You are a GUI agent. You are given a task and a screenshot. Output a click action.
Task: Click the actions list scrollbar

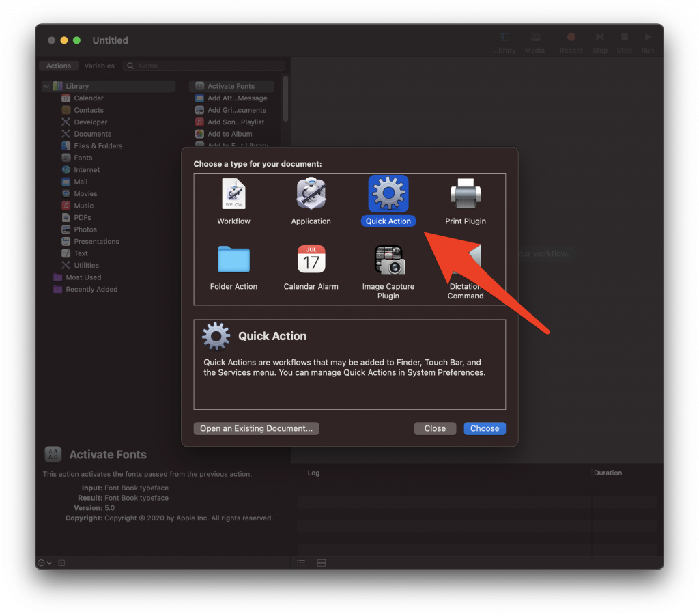[x=285, y=99]
